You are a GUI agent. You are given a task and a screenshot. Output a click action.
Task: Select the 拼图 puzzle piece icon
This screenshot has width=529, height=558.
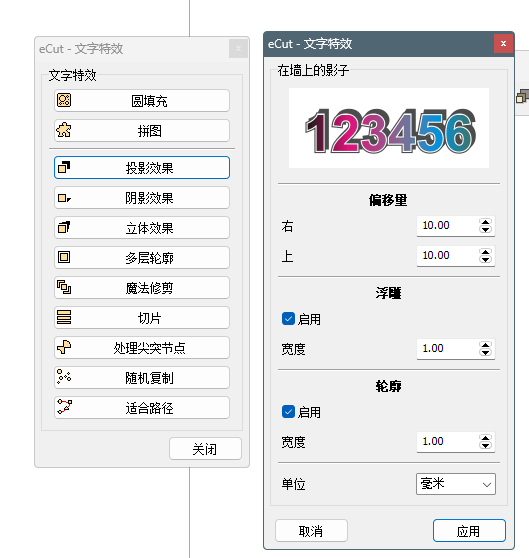click(x=64, y=130)
